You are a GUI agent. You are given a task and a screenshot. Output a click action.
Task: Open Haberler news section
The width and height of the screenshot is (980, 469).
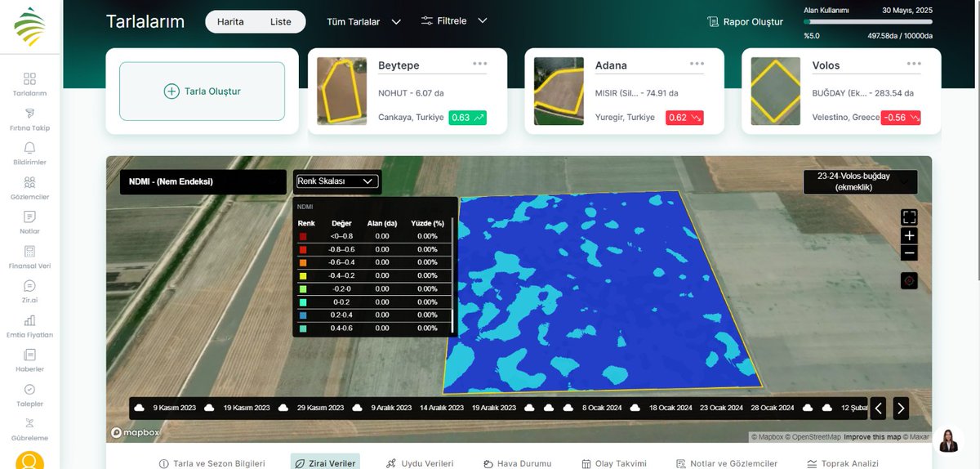coord(29,360)
